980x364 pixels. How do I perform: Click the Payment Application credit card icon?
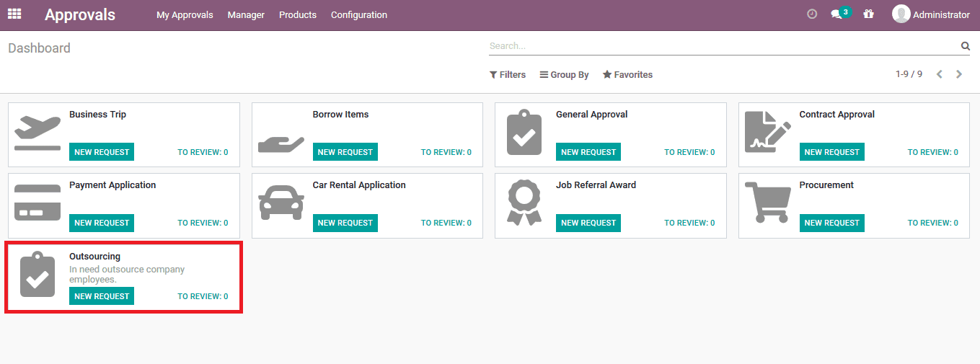click(37, 203)
